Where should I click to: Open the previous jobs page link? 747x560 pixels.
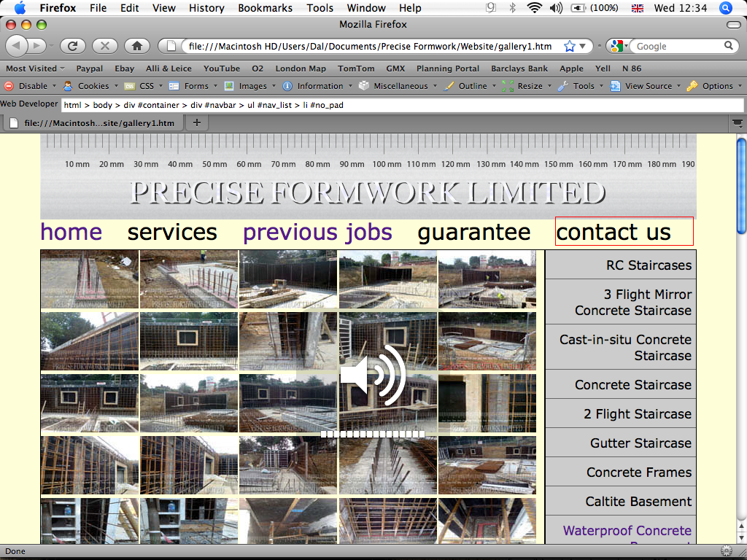pos(318,232)
